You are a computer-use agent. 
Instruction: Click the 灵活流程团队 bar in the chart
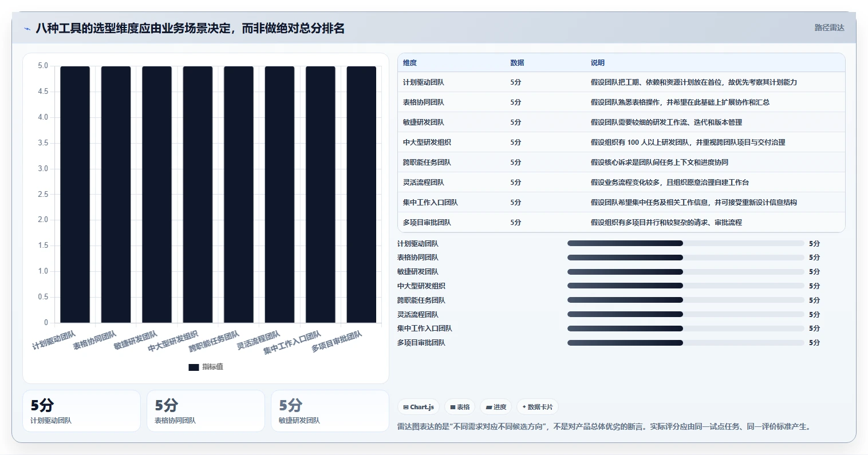(x=279, y=195)
